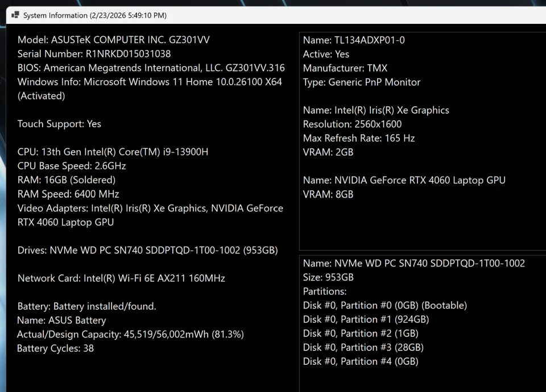This screenshot has height=392, width=546.
Task: Select the CPU Base Speed: 2.6GHz line
Action: pyautogui.click(x=72, y=165)
